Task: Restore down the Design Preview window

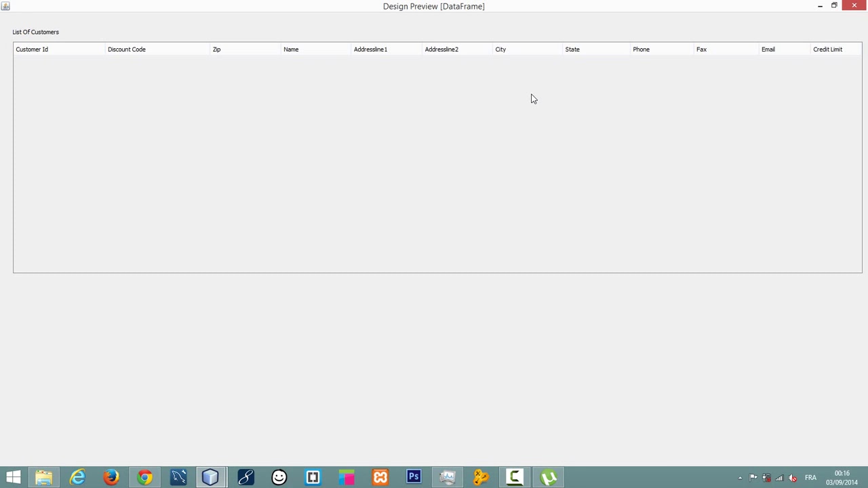Action: (x=834, y=5)
